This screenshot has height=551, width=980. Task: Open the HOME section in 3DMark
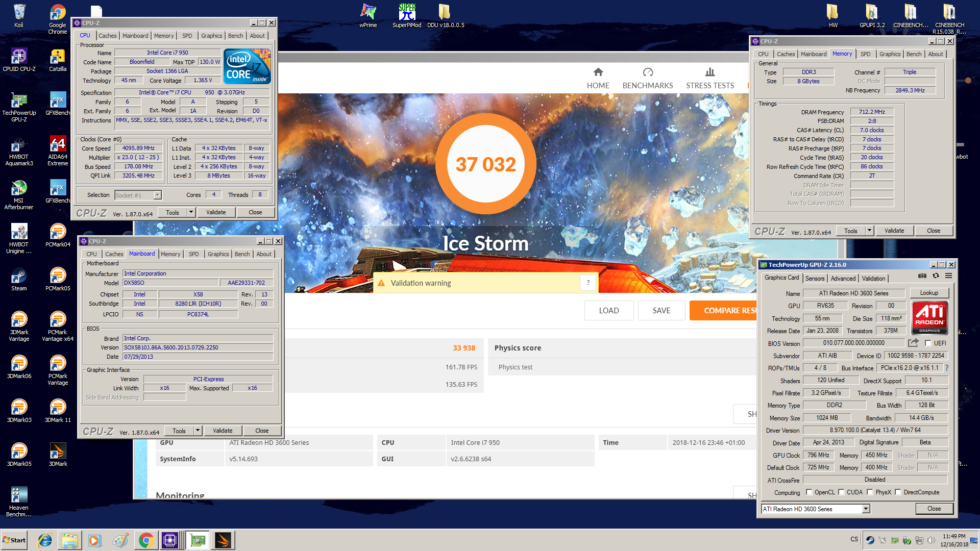(x=598, y=78)
